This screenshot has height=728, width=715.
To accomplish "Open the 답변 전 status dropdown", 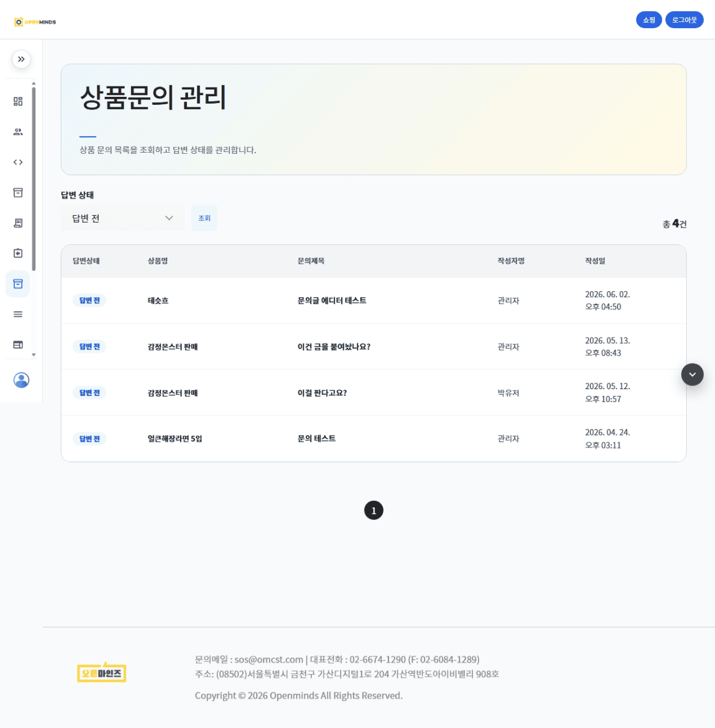I will 123,218.
